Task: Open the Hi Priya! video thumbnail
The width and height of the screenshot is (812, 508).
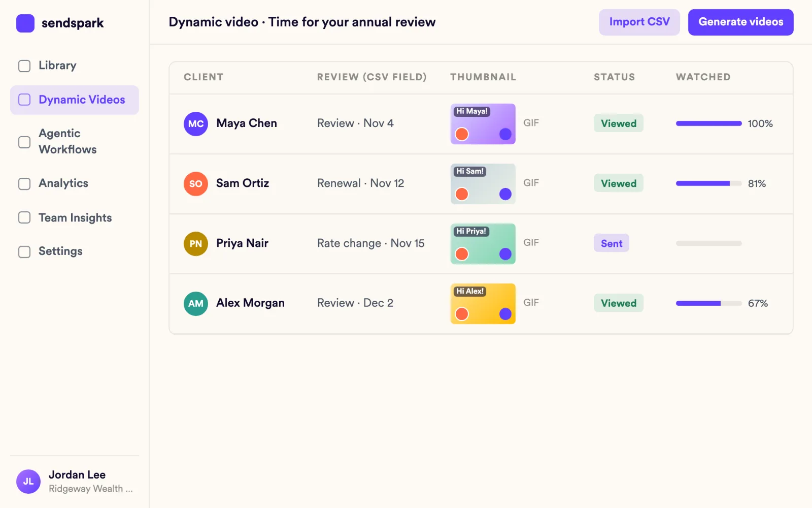Action: tap(483, 244)
